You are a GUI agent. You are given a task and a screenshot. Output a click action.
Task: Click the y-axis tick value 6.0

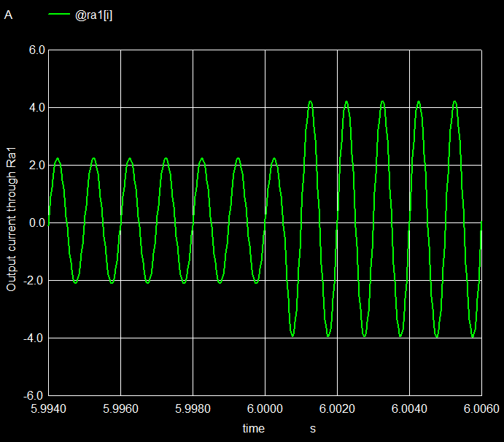pos(37,50)
